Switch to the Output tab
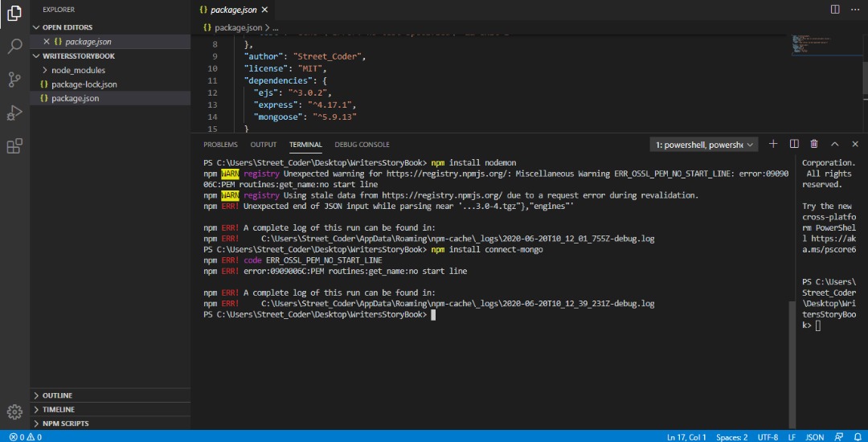 pos(263,145)
